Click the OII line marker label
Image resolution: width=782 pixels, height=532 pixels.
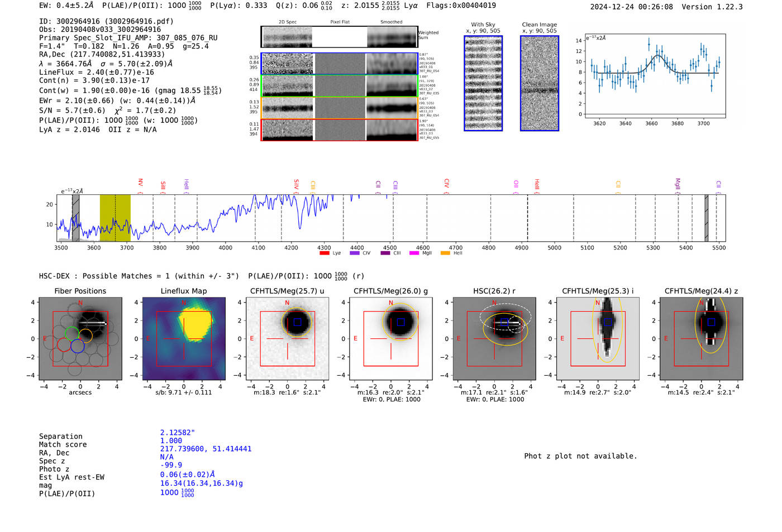click(516, 184)
